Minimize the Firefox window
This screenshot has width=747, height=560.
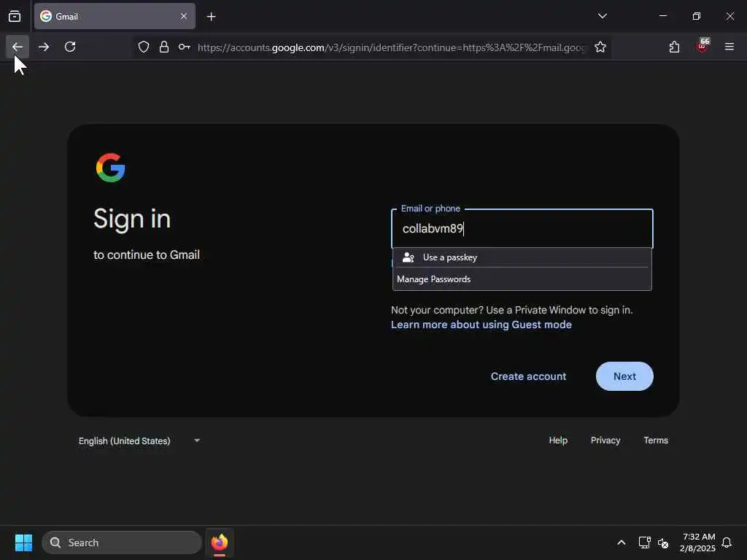(x=662, y=16)
